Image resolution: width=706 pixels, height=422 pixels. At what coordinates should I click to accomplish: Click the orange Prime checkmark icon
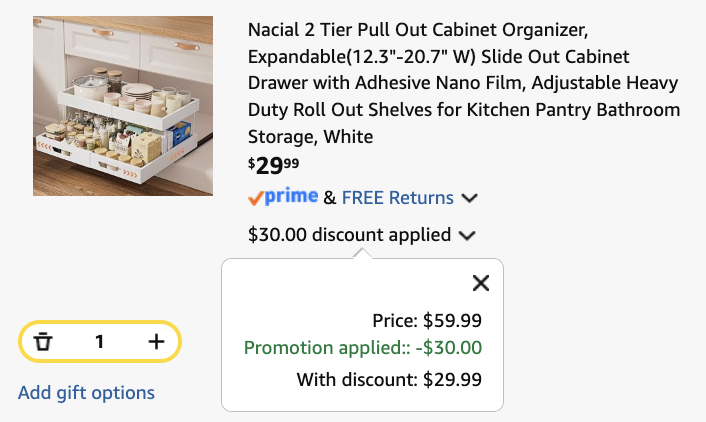point(256,198)
